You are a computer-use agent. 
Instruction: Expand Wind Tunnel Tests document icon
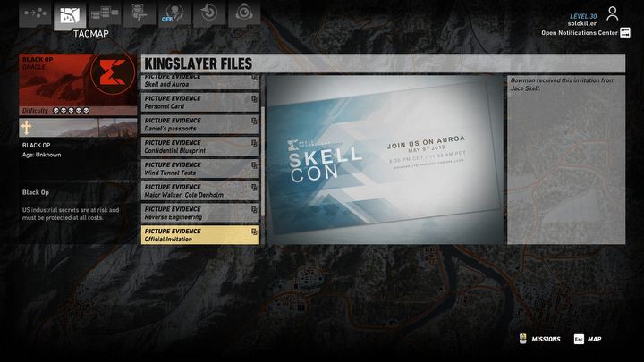[254, 166]
